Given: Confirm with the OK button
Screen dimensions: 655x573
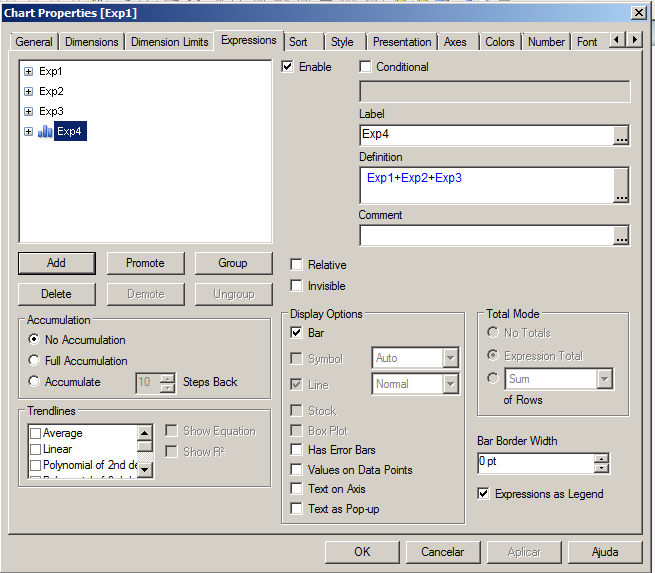Looking at the screenshot, I should [362, 552].
